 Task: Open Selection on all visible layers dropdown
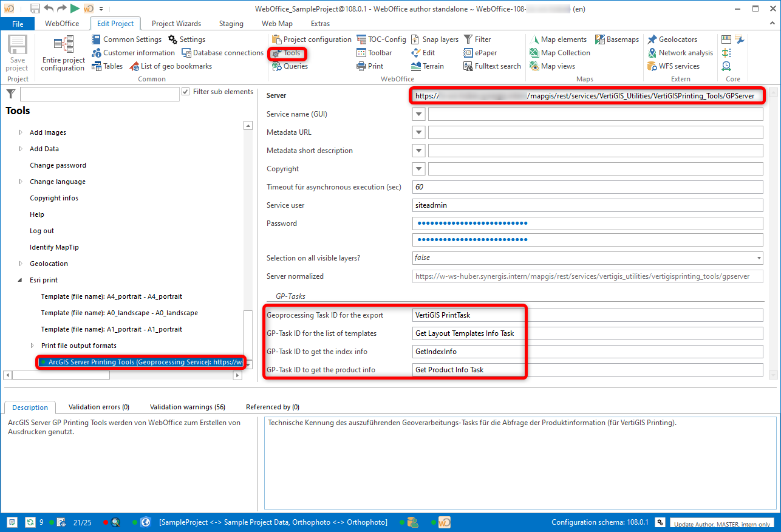pyautogui.click(x=759, y=258)
